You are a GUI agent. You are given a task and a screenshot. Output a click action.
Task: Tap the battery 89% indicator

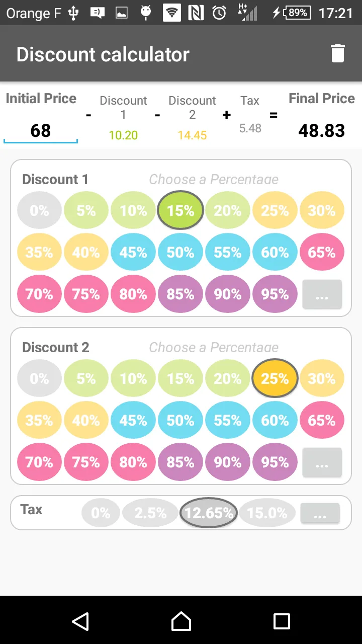coord(298,13)
